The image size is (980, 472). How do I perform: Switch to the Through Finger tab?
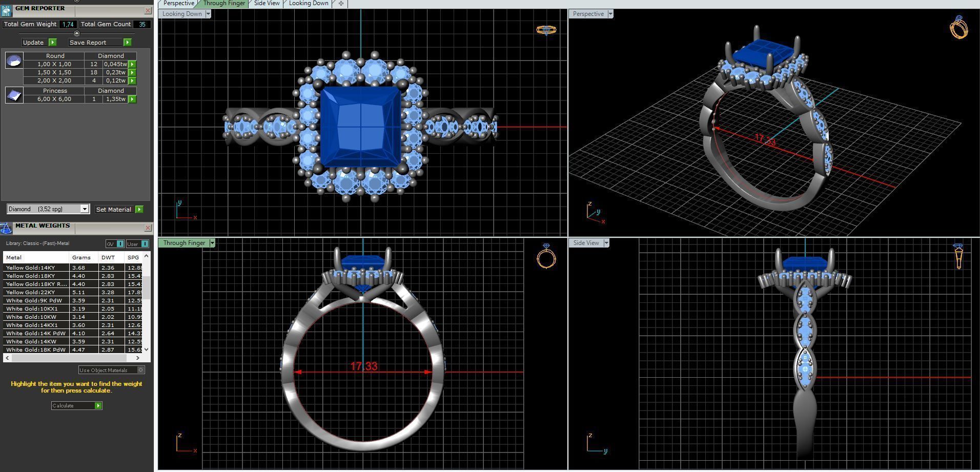pyautogui.click(x=224, y=4)
